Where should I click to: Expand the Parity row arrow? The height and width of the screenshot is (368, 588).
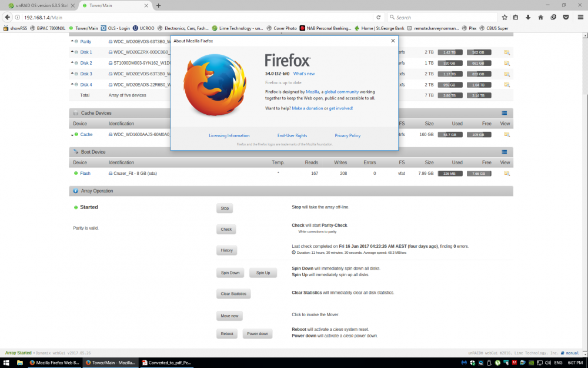pos(72,41)
